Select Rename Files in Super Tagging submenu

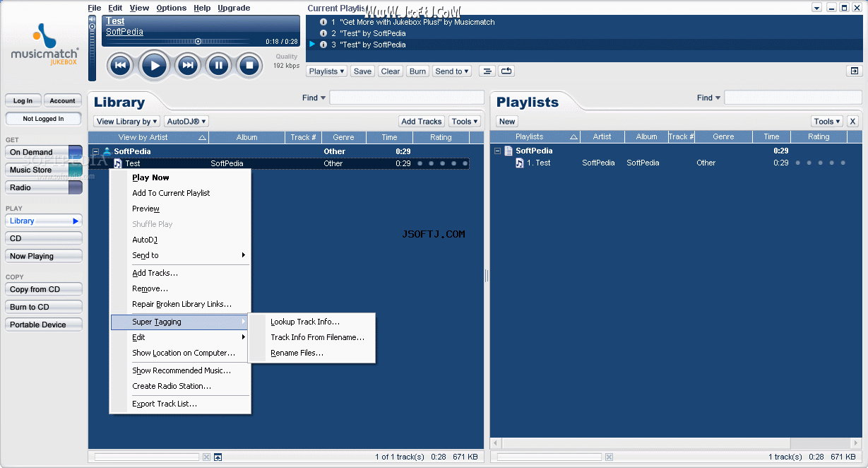coord(311,353)
